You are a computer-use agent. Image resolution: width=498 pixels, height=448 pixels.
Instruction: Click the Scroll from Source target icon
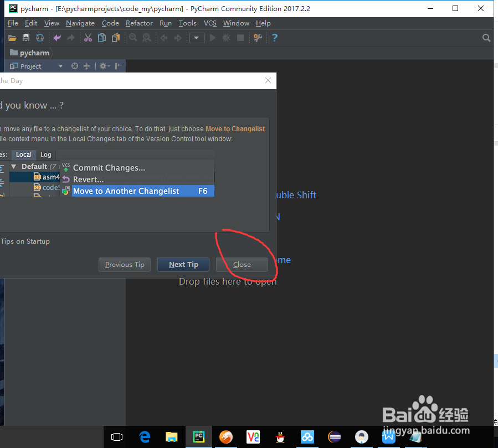(75, 66)
